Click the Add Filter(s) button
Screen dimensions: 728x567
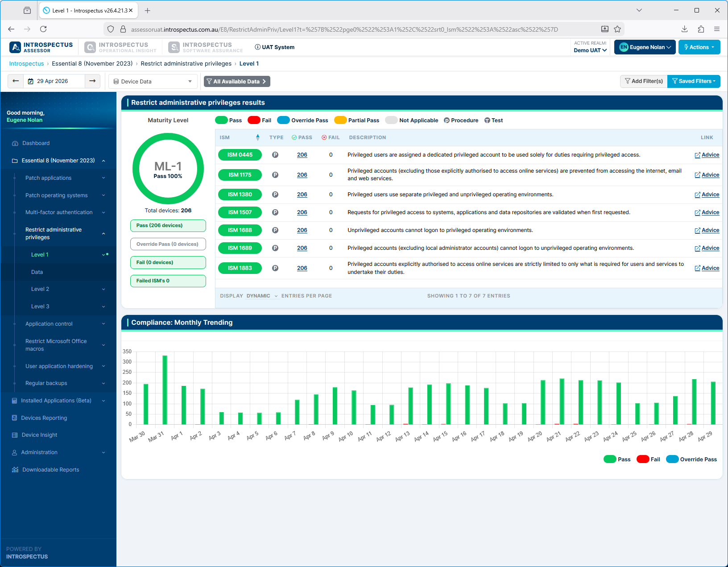(x=644, y=81)
